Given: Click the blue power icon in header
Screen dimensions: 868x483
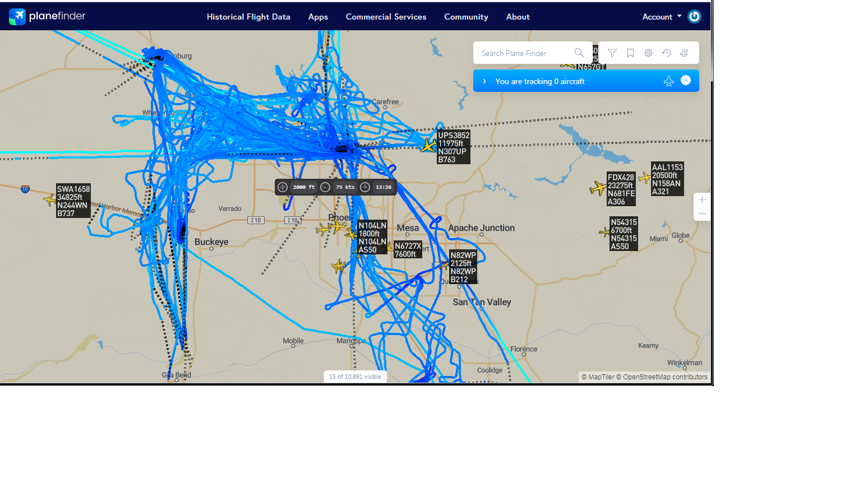Looking at the screenshot, I should pyautogui.click(x=694, y=16).
